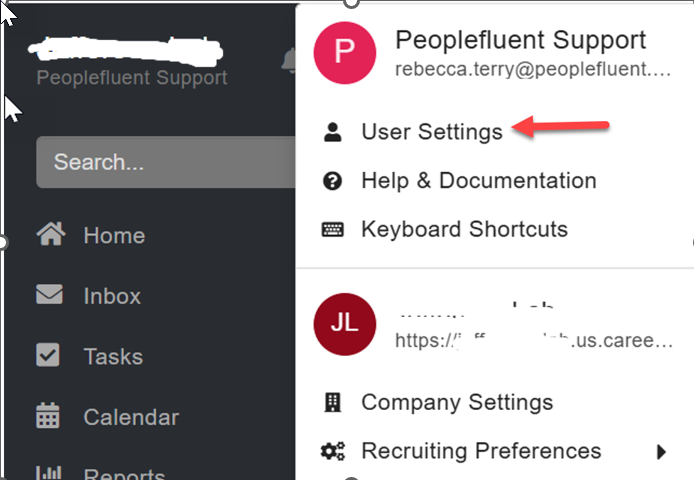Open the Calendar icon in sidebar
The height and width of the screenshot is (480, 694).
pyautogui.click(x=48, y=415)
